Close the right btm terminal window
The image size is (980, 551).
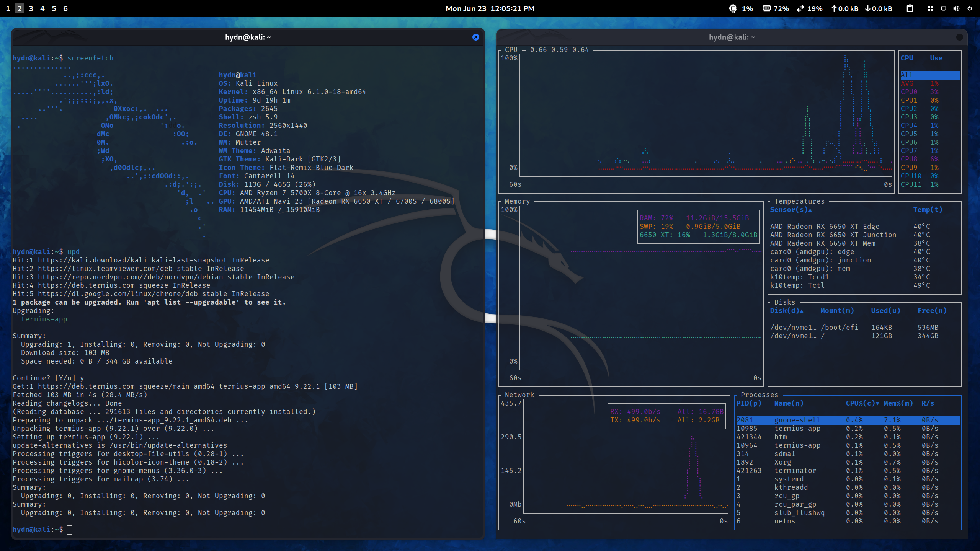(959, 37)
